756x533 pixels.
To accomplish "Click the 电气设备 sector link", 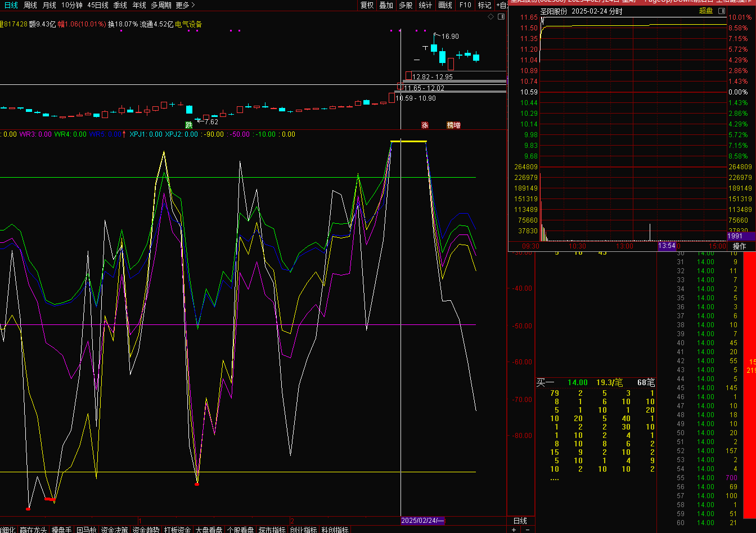I will pyautogui.click(x=188, y=24).
